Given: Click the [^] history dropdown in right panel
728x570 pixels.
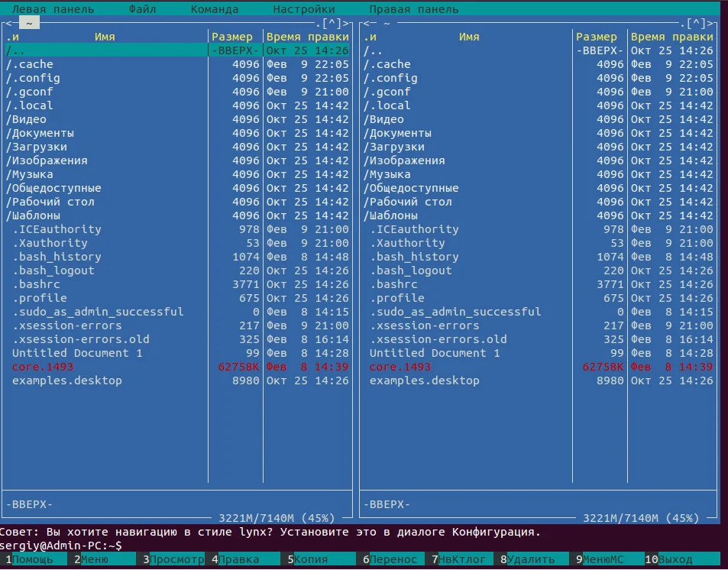Looking at the screenshot, I should [696, 24].
